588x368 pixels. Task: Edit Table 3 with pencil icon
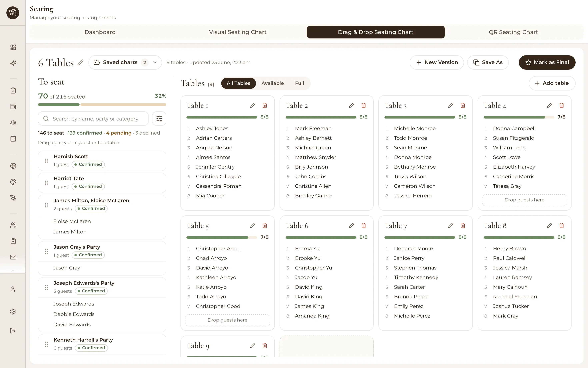pos(451,105)
